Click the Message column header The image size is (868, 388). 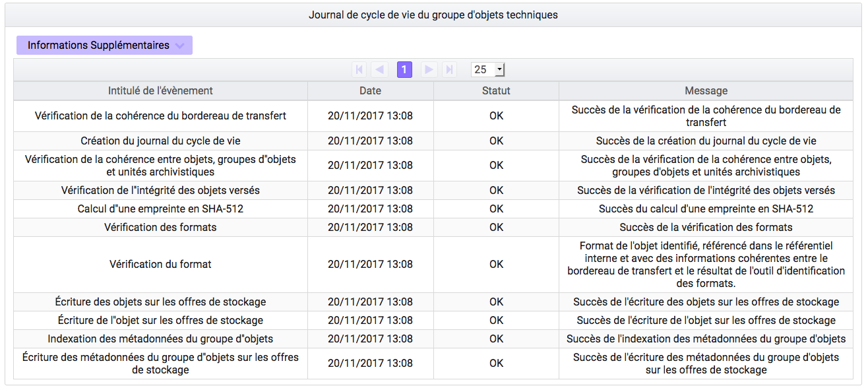point(706,90)
